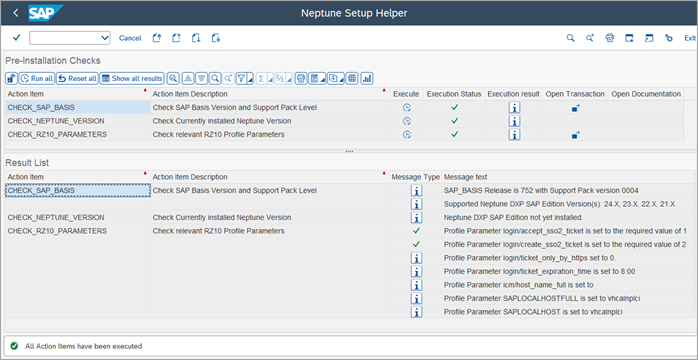Viewport: 698px width, 360px height.
Task: Execute the CHECK_SAP_BASIS action item
Action: [x=406, y=107]
